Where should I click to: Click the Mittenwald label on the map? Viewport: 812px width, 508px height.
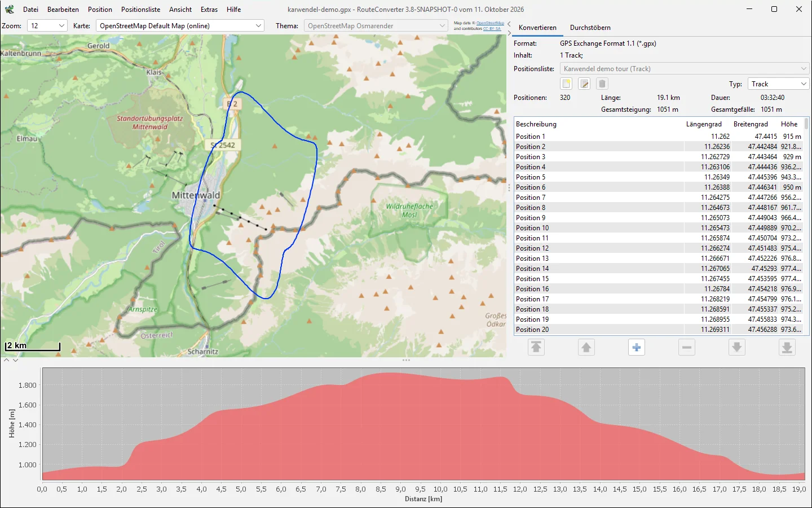click(196, 195)
